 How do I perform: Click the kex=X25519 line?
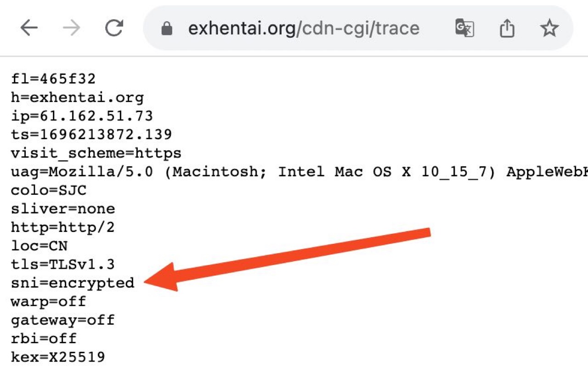click(58, 357)
